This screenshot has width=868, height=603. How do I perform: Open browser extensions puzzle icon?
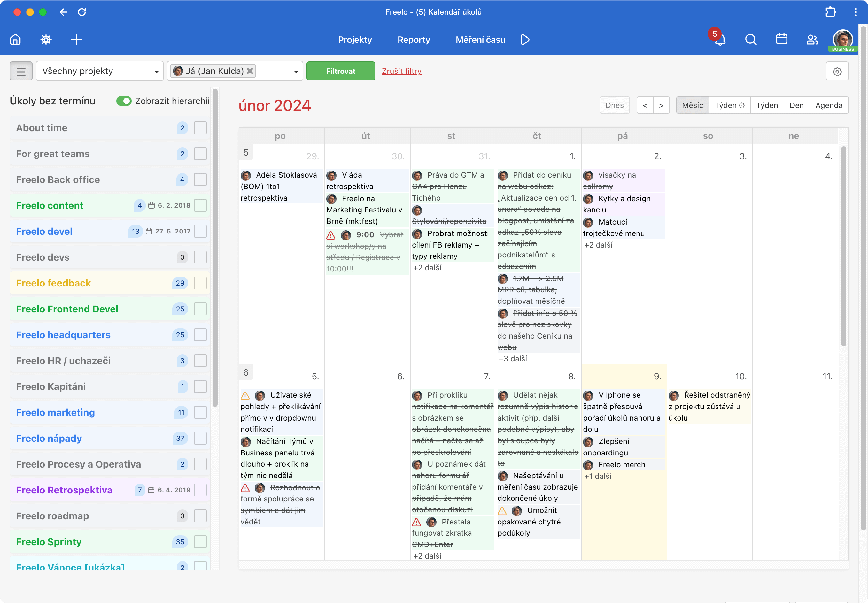pos(830,12)
